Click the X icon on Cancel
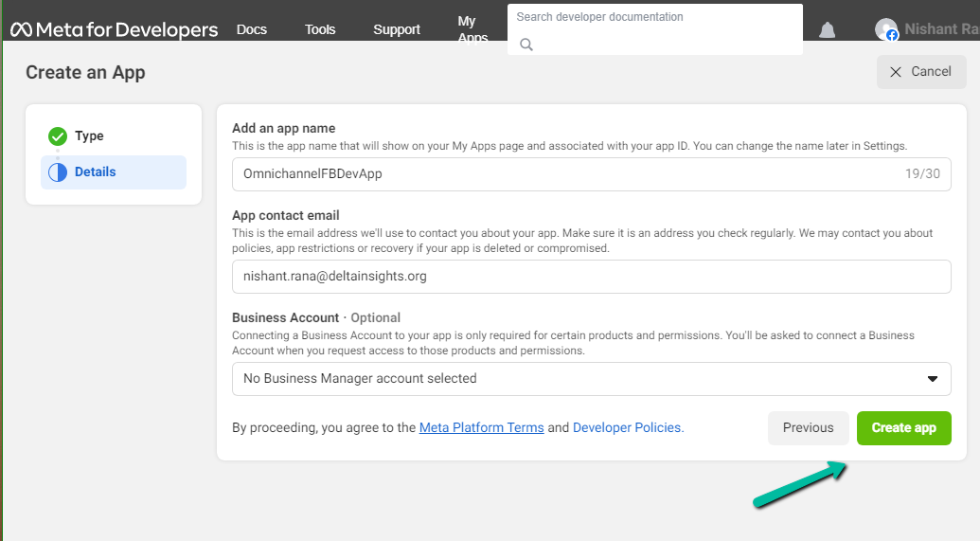 pos(896,72)
